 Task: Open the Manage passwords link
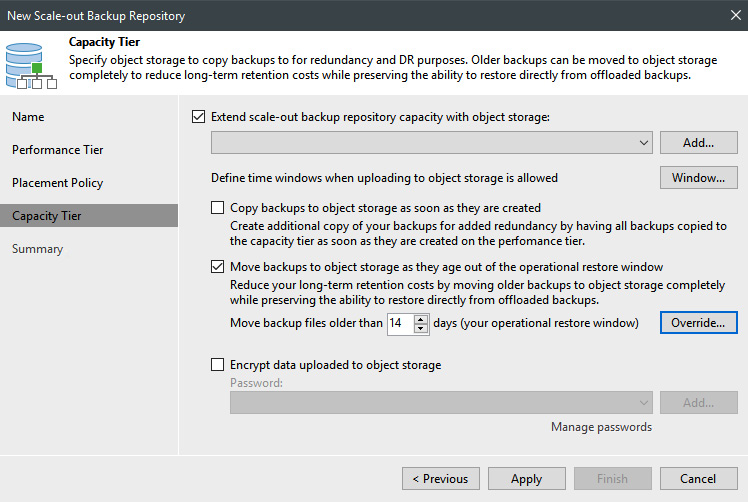[x=601, y=427]
